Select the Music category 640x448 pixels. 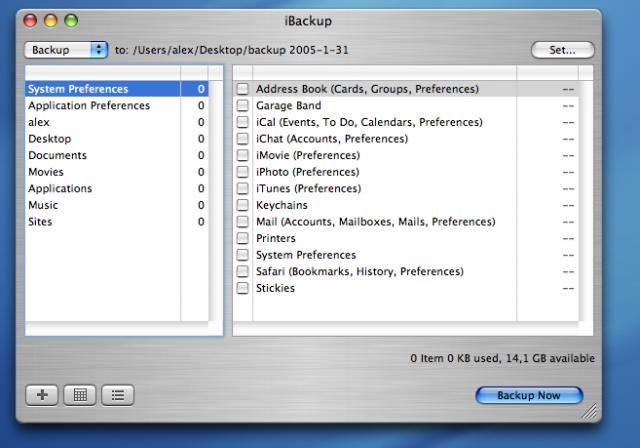click(117, 205)
